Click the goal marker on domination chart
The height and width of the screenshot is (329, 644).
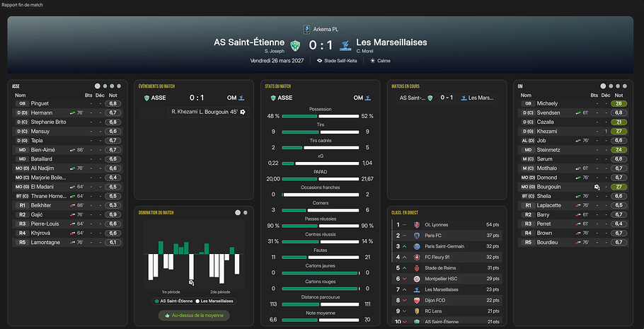[191, 282]
